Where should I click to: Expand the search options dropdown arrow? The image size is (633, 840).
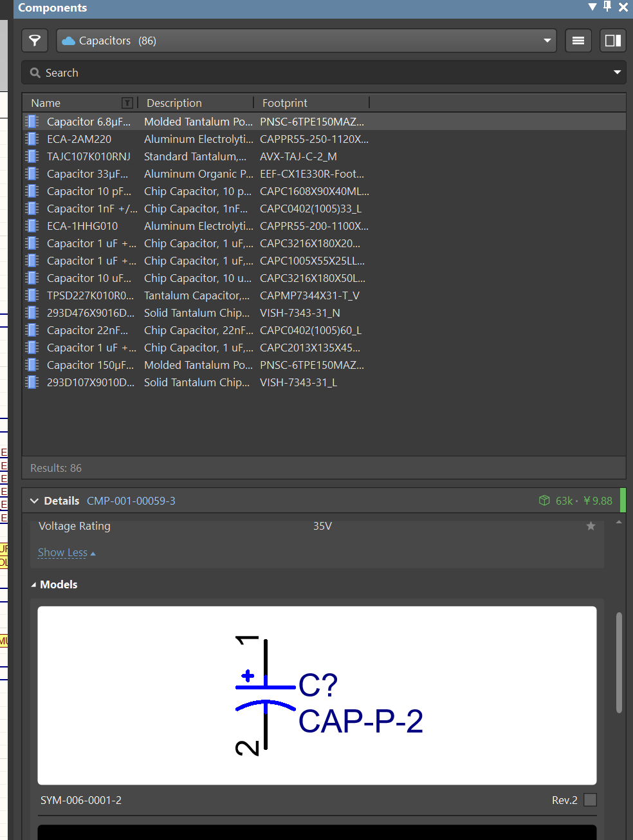point(618,72)
